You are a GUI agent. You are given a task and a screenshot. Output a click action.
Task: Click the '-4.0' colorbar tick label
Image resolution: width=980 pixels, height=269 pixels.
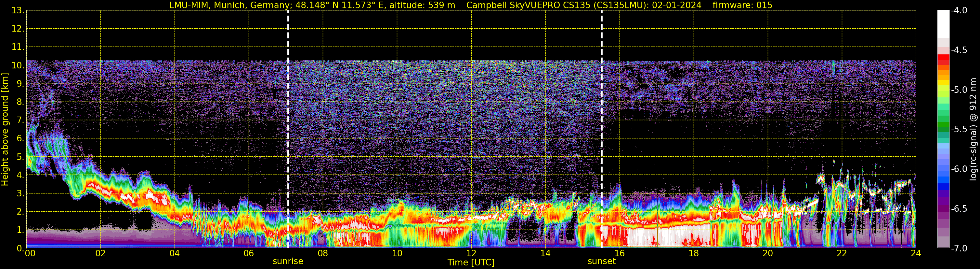[959, 11]
